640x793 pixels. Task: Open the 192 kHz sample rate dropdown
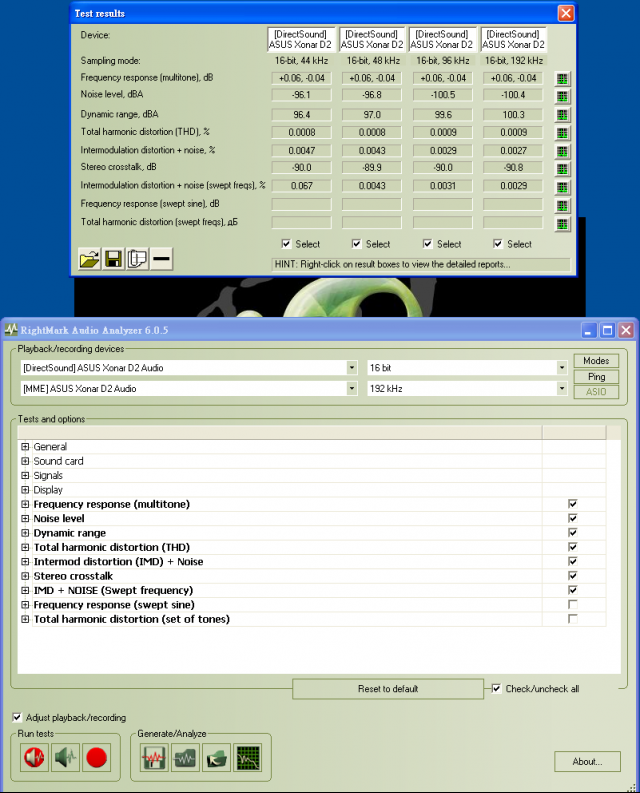tap(562, 388)
